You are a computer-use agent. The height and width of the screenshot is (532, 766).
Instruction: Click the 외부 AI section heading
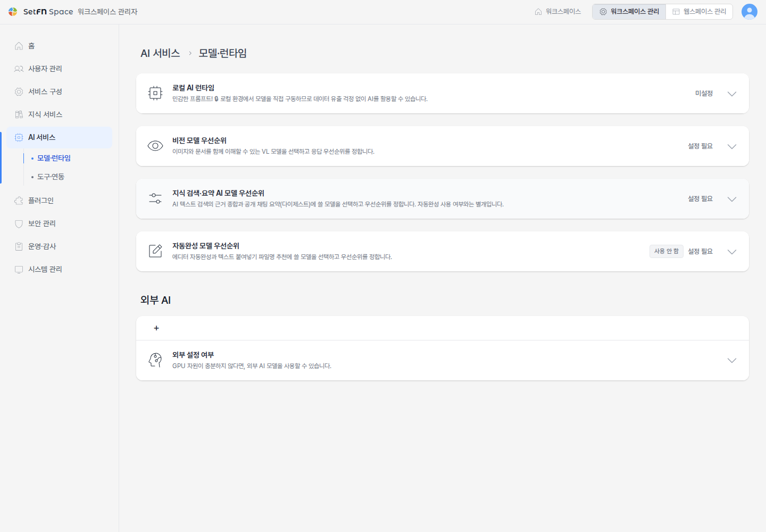tap(155, 300)
